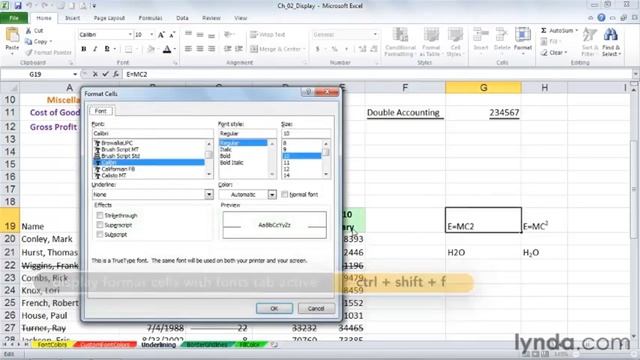Click the Decrease Font Size icon
The height and width of the screenshot is (360, 640).
click(x=172, y=35)
